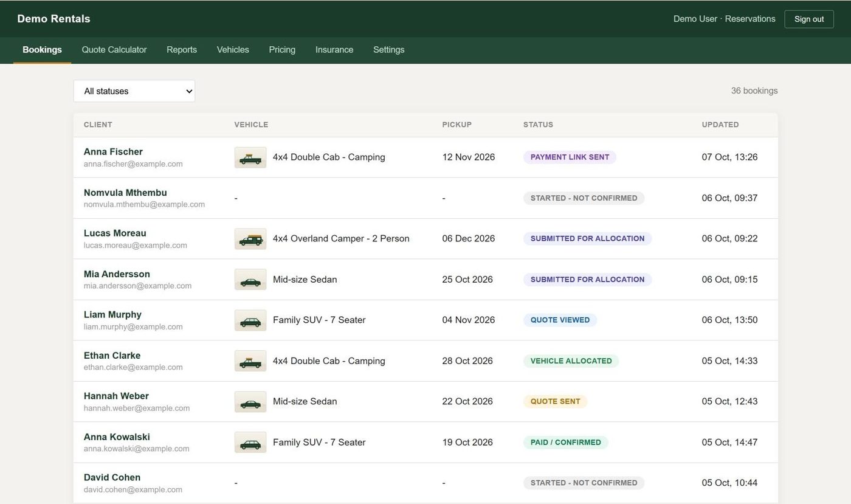
Task: Click Liam Murphy's family SUV icon
Action: click(250, 320)
